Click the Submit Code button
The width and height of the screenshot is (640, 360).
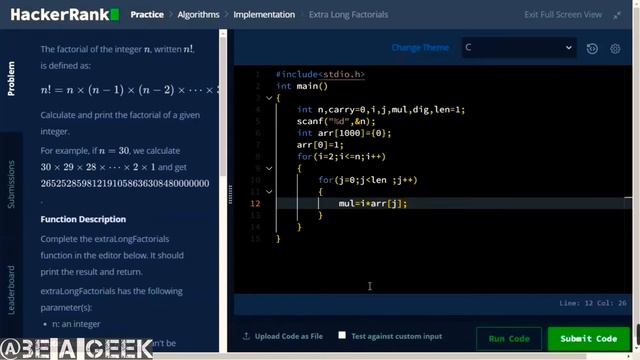pyautogui.click(x=589, y=339)
